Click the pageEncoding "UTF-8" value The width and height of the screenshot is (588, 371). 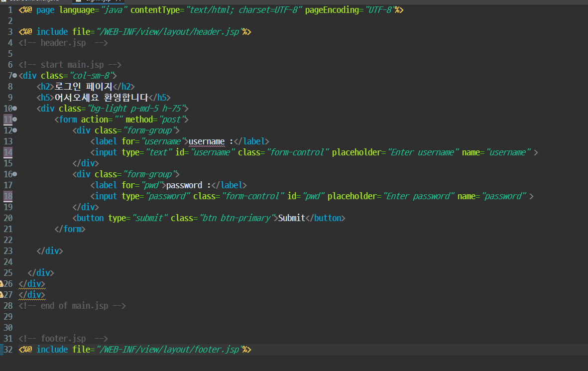coord(379,10)
